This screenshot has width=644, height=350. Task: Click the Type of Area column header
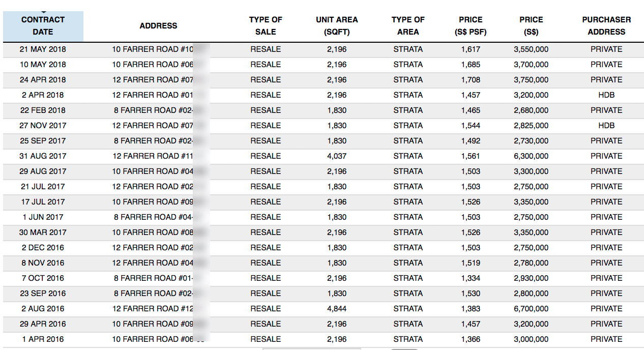pyautogui.click(x=408, y=26)
